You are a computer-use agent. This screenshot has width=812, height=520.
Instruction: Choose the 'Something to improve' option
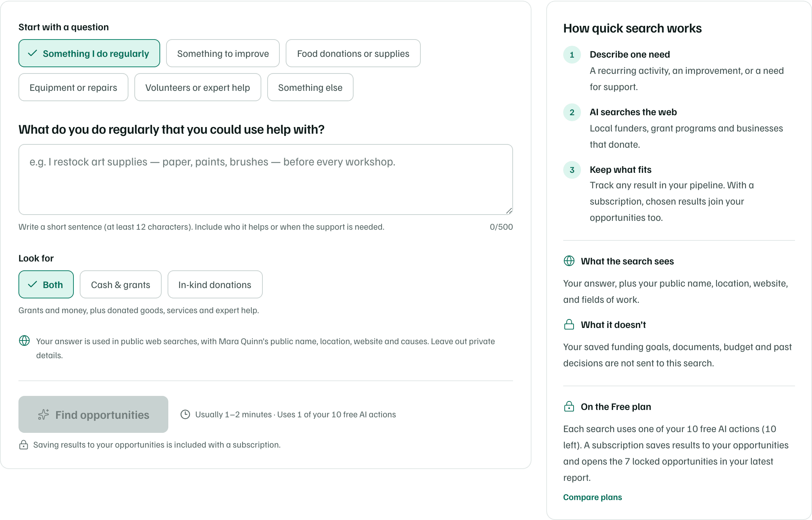pyautogui.click(x=223, y=53)
